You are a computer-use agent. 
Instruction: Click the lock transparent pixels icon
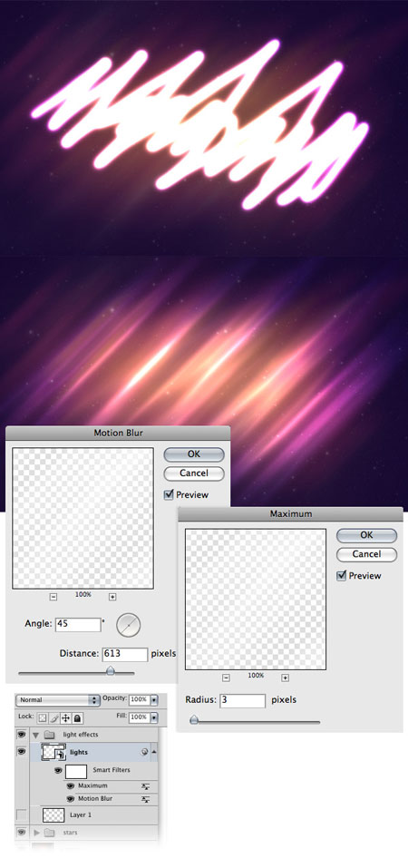point(42,717)
